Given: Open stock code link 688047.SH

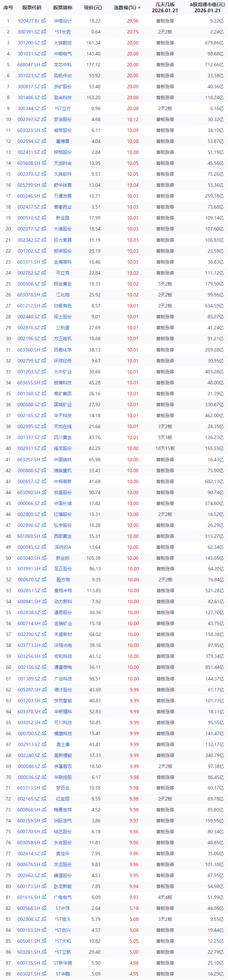Looking at the screenshot, I should [x=28, y=65].
